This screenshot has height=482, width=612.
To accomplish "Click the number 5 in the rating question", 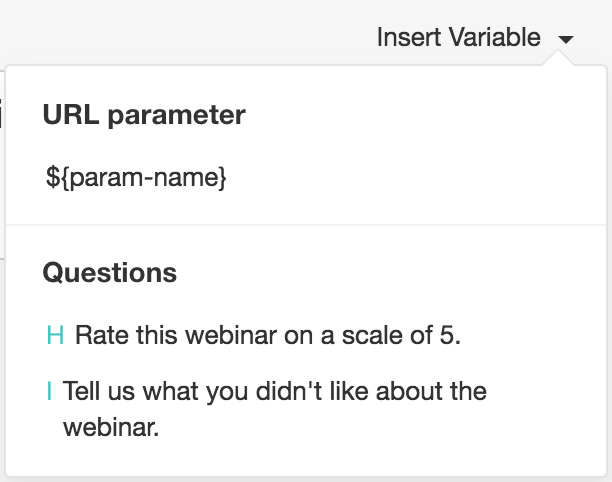I will (447, 335).
